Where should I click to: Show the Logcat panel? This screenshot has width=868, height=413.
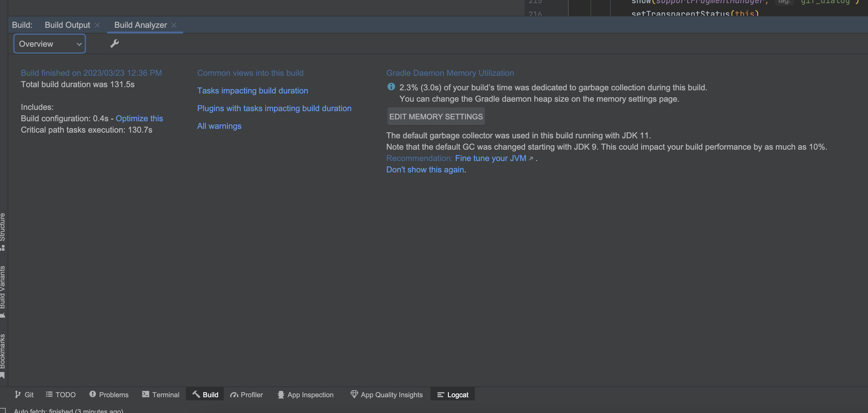453,394
